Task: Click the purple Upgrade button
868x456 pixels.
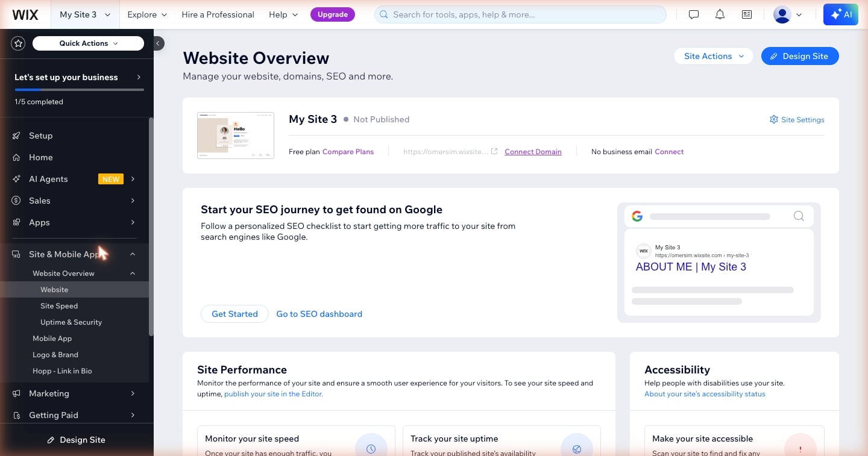Action: tap(333, 14)
